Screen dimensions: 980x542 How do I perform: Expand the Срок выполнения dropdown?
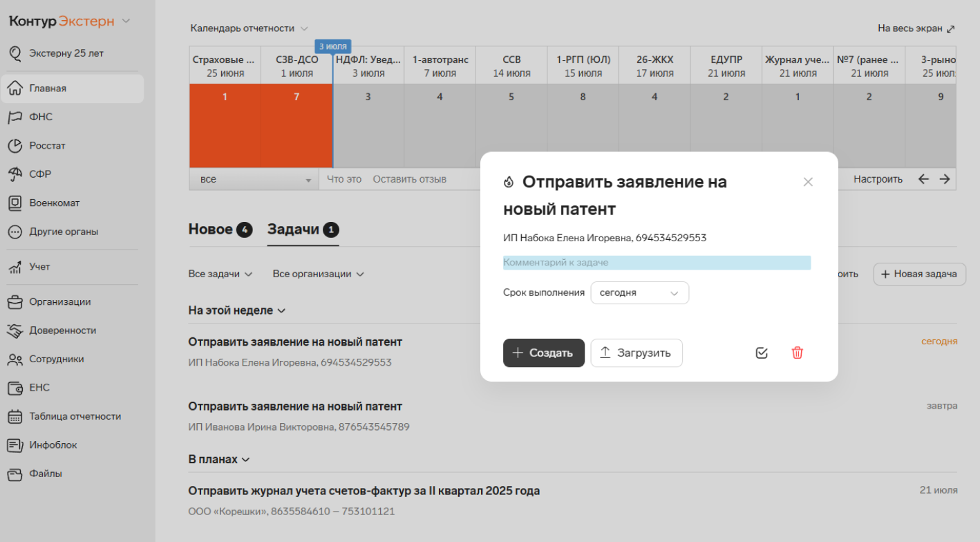pos(639,292)
